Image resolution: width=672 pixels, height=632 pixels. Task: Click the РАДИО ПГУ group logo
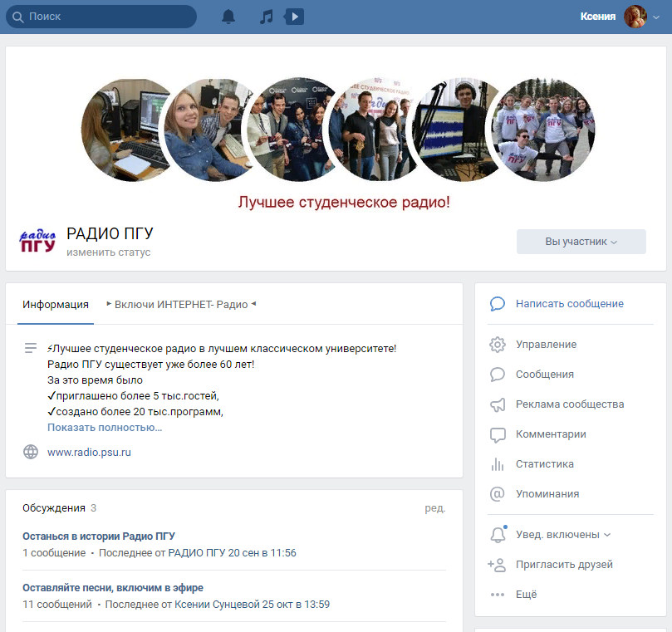tap(37, 241)
